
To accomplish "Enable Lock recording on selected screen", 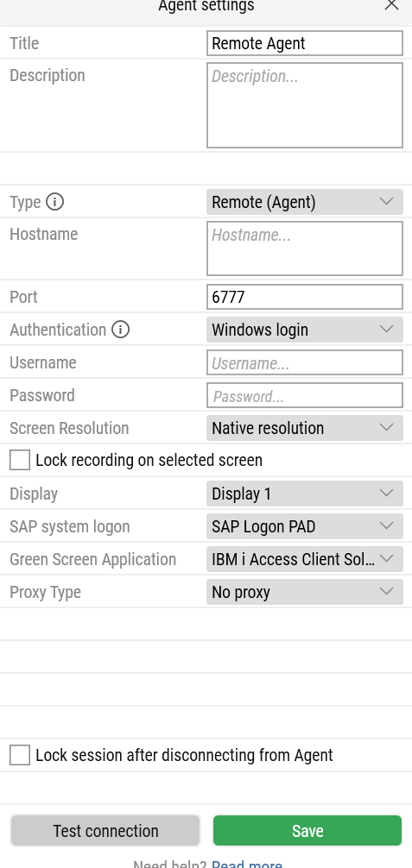I will 20,460.
